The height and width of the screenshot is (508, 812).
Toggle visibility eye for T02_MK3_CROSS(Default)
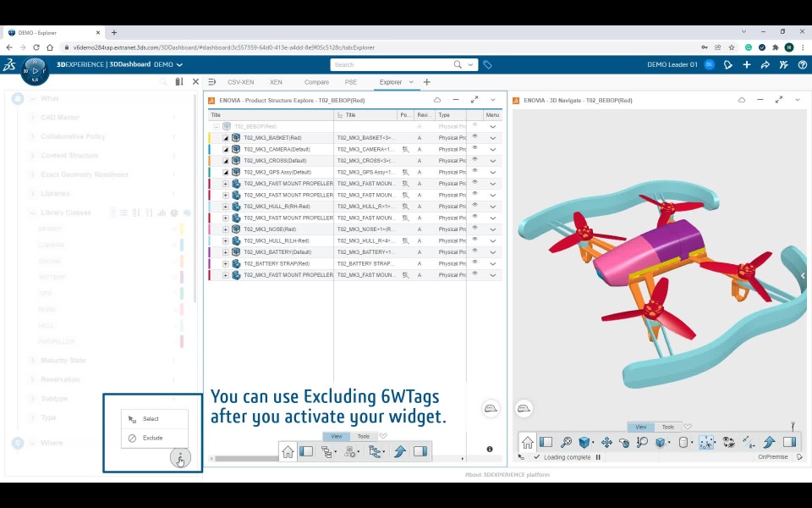point(475,159)
